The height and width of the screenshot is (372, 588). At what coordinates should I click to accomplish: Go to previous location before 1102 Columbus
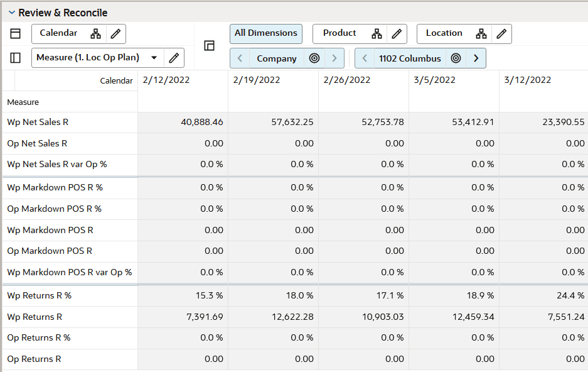click(x=365, y=58)
